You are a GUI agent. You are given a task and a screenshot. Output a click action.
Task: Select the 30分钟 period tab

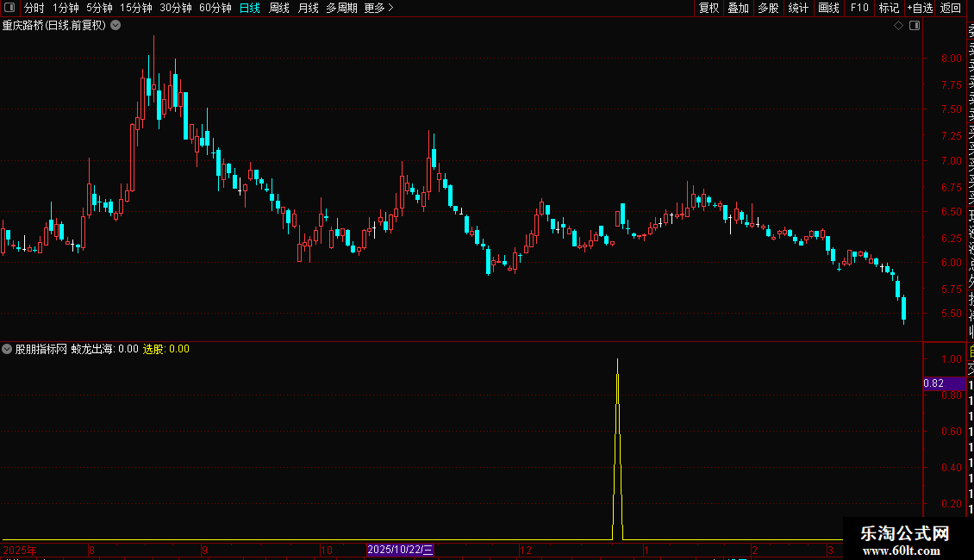pos(176,8)
